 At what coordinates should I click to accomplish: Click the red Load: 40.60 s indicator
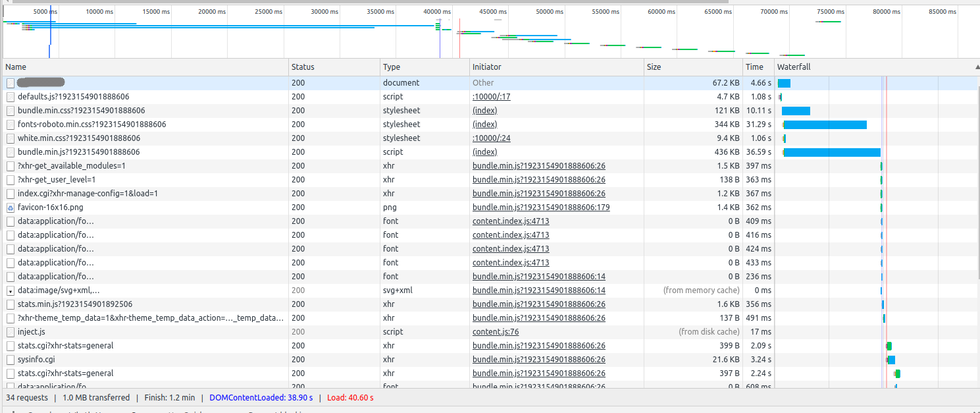tap(350, 397)
